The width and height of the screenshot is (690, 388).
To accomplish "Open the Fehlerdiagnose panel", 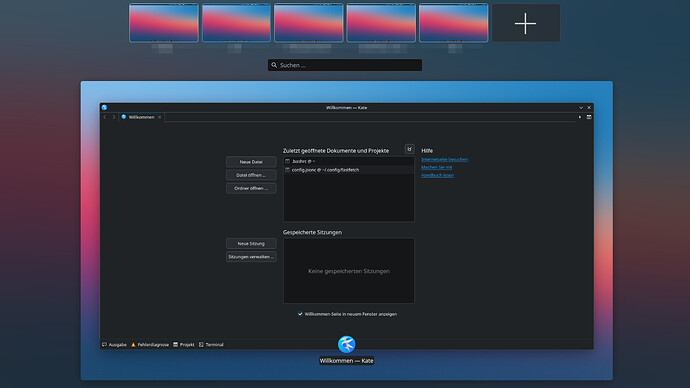I will [150, 344].
